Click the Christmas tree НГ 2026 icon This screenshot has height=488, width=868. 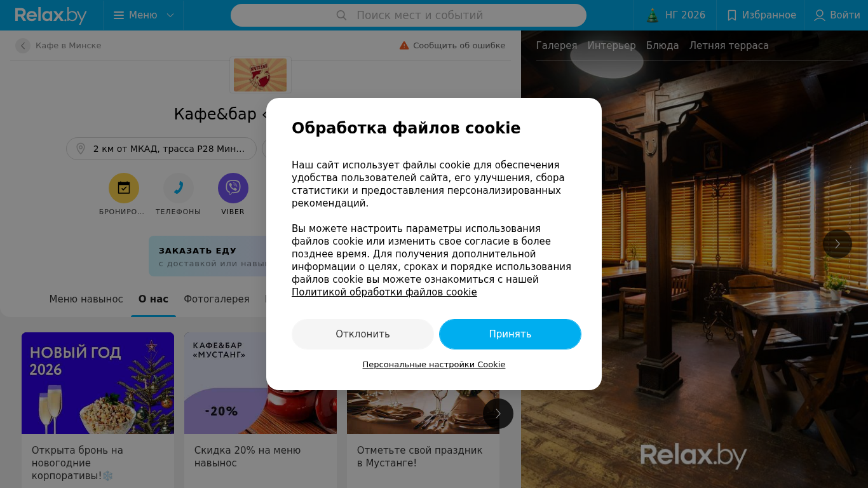coord(652,15)
